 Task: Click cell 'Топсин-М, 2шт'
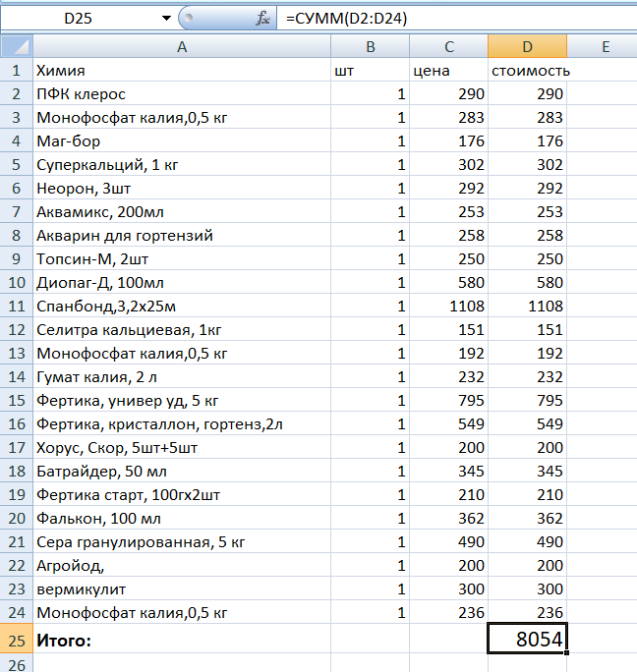coord(182,258)
